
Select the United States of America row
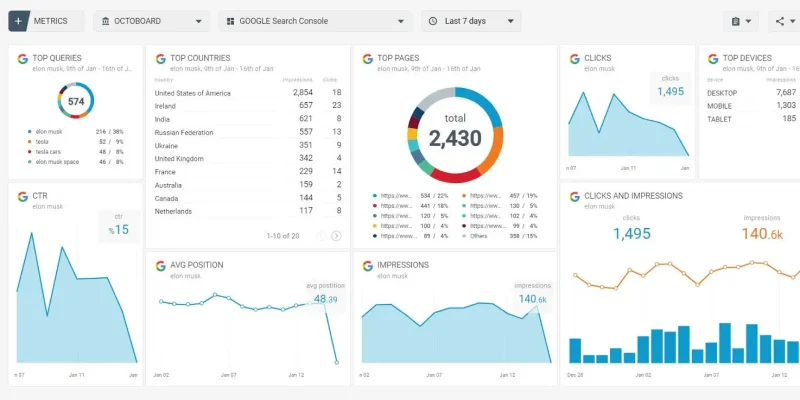[x=248, y=93]
